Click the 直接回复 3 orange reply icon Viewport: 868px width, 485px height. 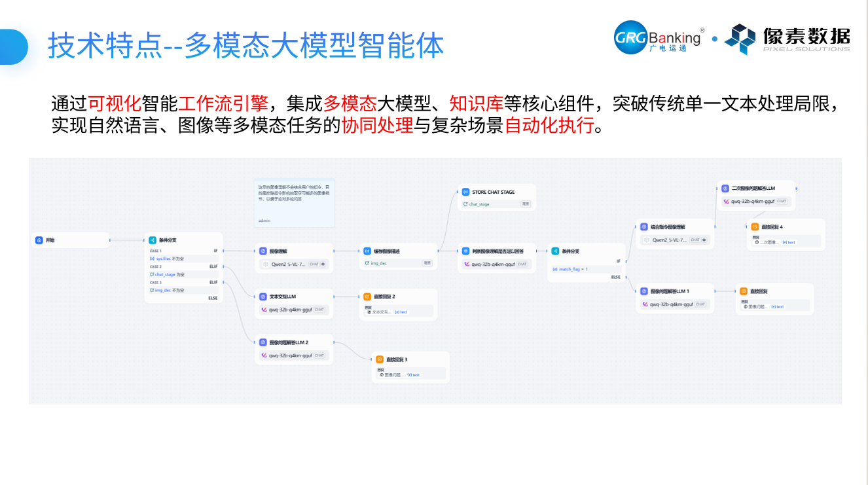pos(380,359)
